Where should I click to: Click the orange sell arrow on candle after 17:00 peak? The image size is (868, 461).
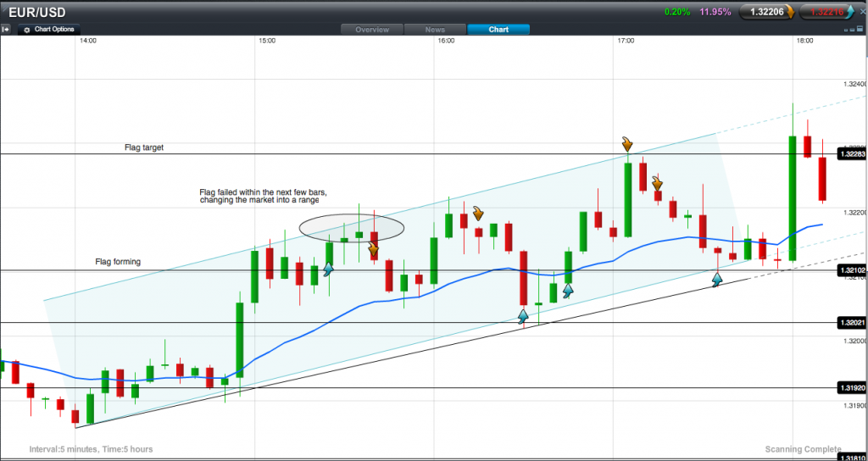tap(657, 183)
